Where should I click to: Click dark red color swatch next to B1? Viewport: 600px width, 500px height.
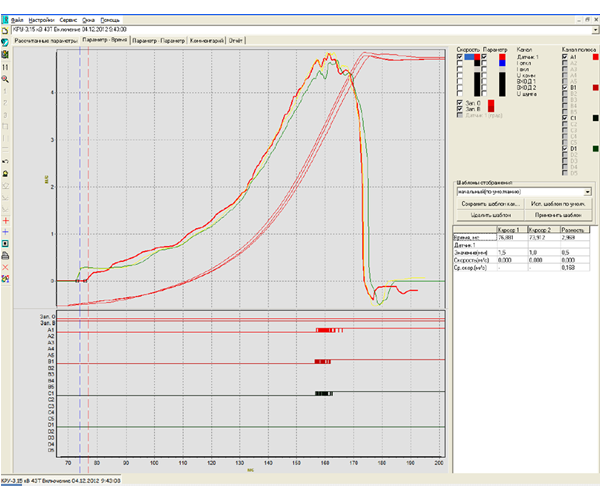pos(595,88)
